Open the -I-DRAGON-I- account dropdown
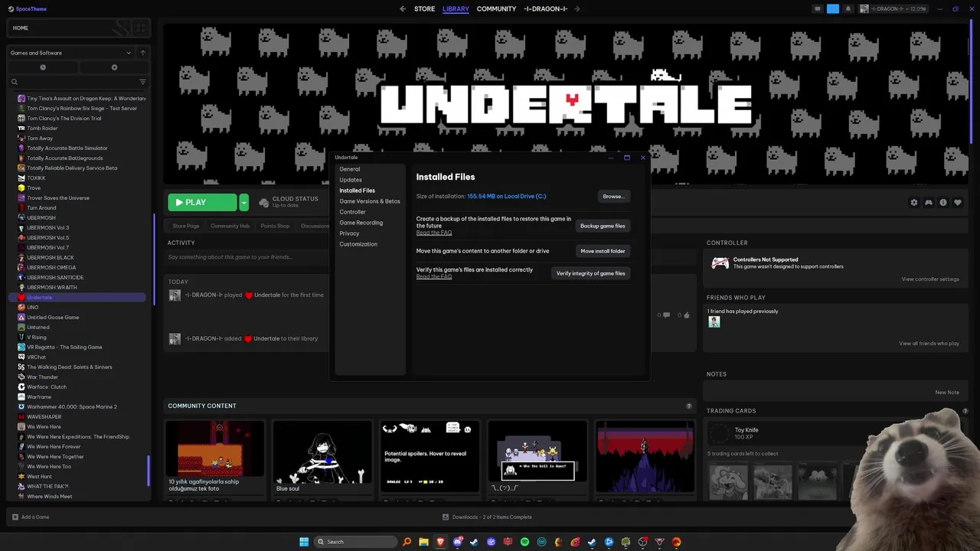This screenshot has width=980, height=551. pyautogui.click(x=893, y=9)
